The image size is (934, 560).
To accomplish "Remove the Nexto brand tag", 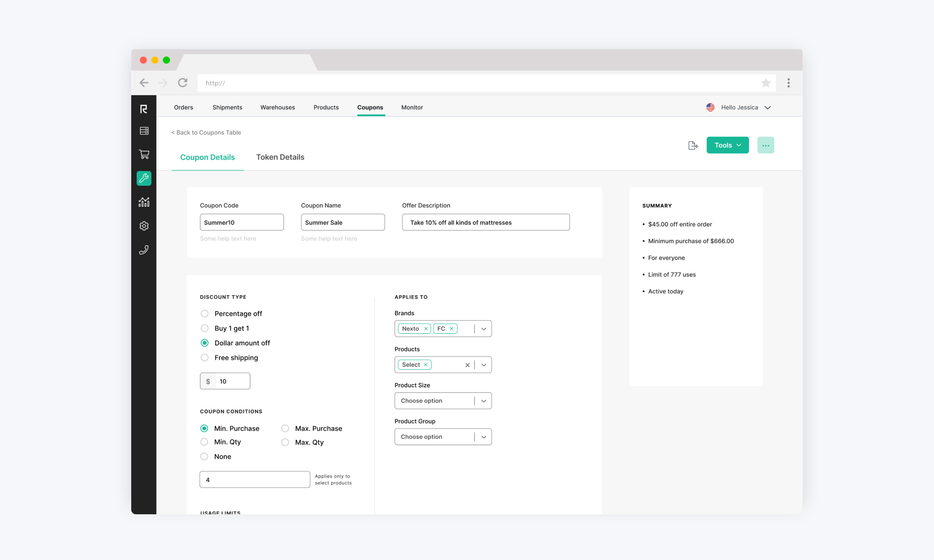I will point(426,329).
